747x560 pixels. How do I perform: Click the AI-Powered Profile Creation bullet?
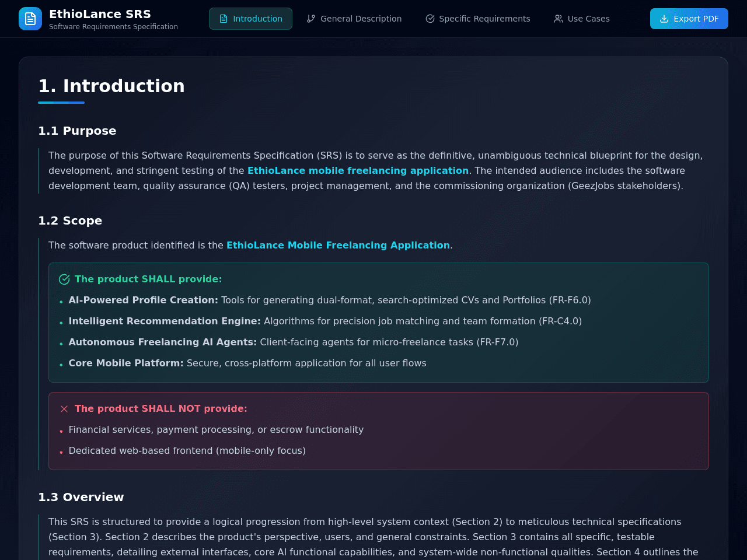330,300
